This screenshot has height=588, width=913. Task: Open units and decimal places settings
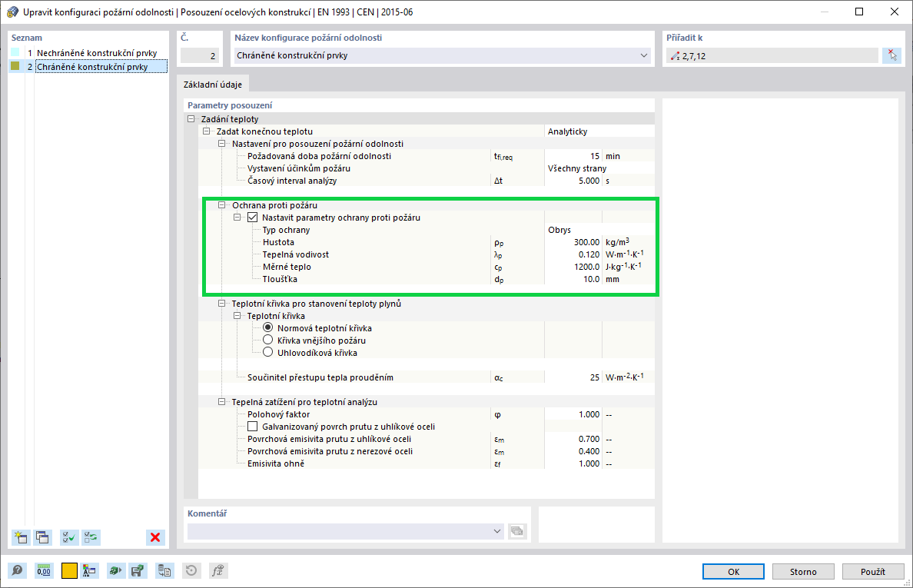point(44,571)
